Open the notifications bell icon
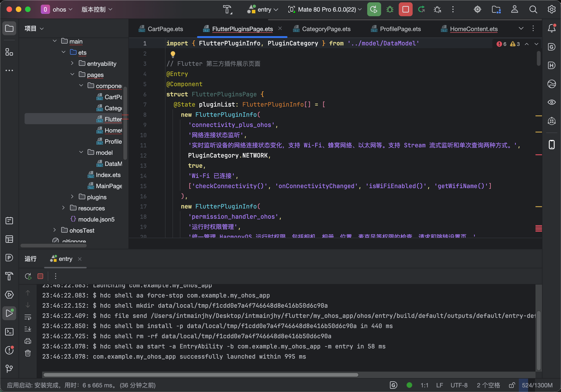The image size is (561, 392). (x=551, y=28)
